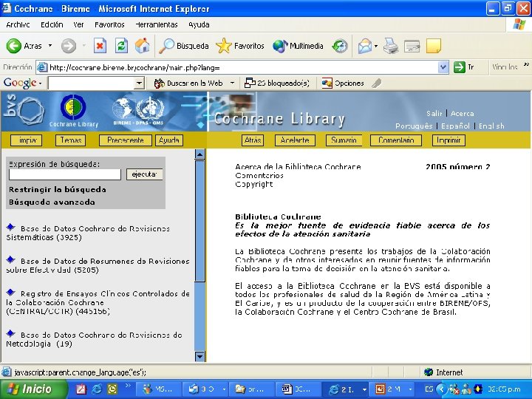
Task: Open the address bar dropdown arrow
Action: (443, 67)
